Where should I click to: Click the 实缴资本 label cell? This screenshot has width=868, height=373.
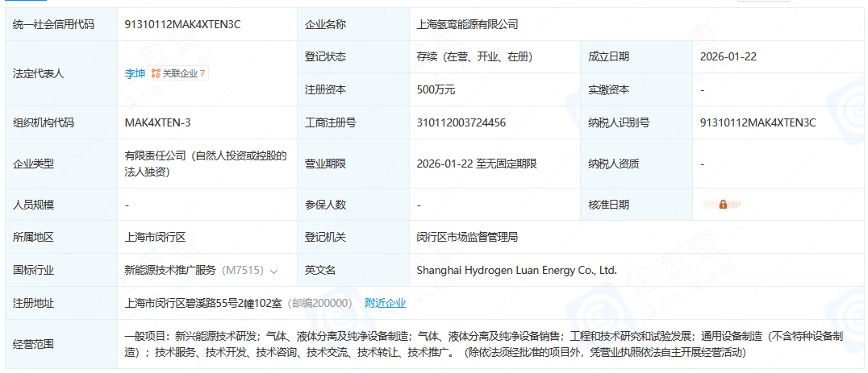tap(636, 89)
